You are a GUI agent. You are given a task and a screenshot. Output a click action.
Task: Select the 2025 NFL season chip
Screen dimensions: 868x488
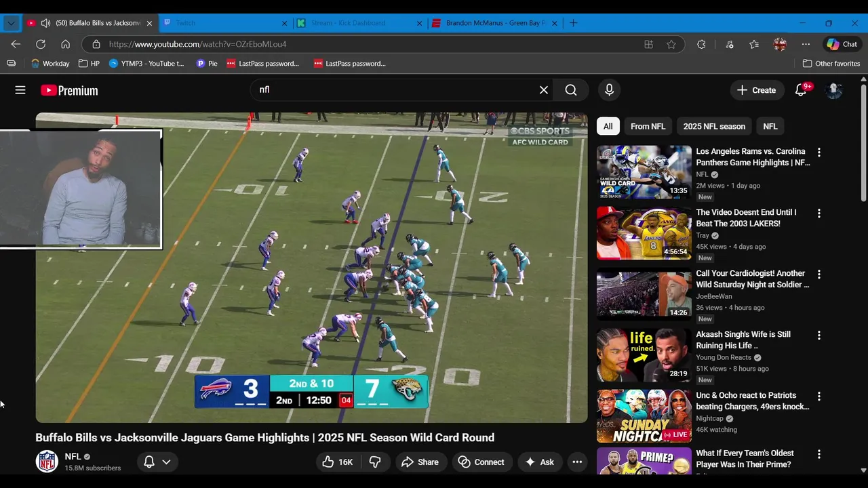pyautogui.click(x=714, y=126)
